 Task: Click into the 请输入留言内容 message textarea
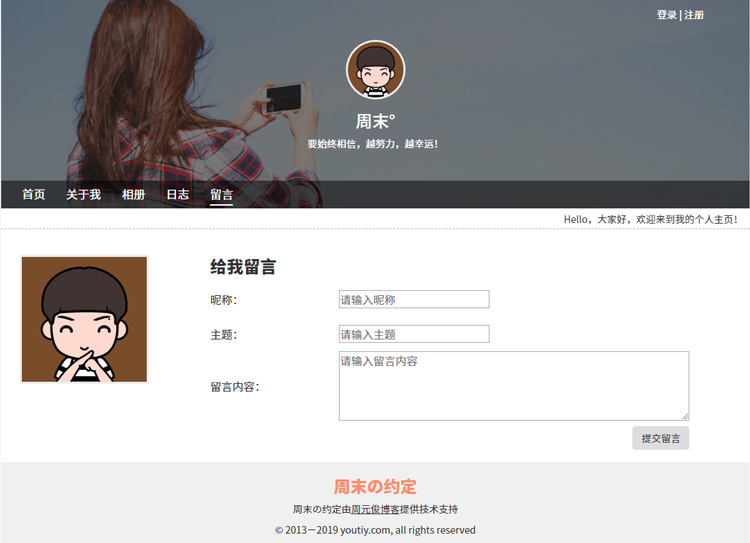[x=514, y=386]
